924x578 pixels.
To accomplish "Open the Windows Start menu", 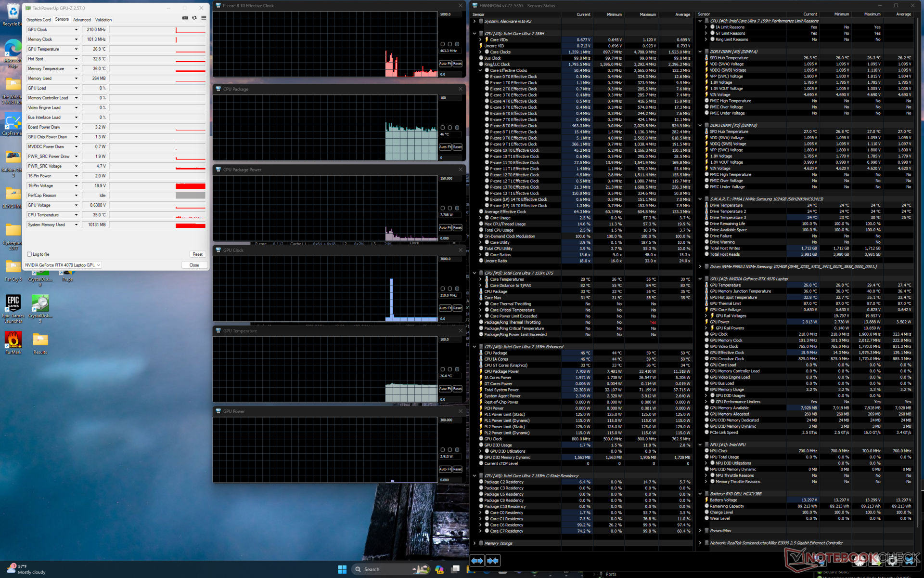I will (x=342, y=569).
